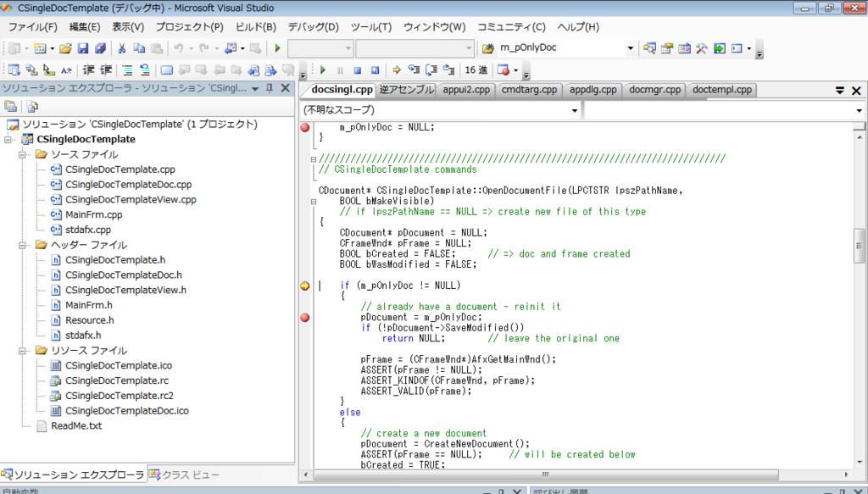The height and width of the screenshot is (494, 868).
Task: Click the Show All Files icon in Solution Explorer
Action: click(32, 106)
